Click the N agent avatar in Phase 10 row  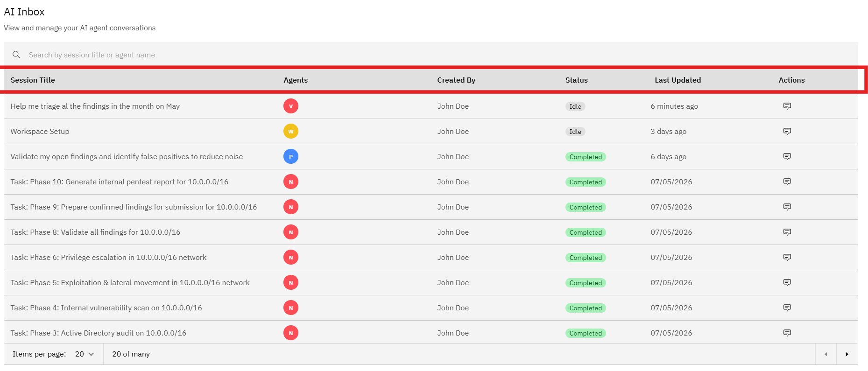click(x=291, y=182)
